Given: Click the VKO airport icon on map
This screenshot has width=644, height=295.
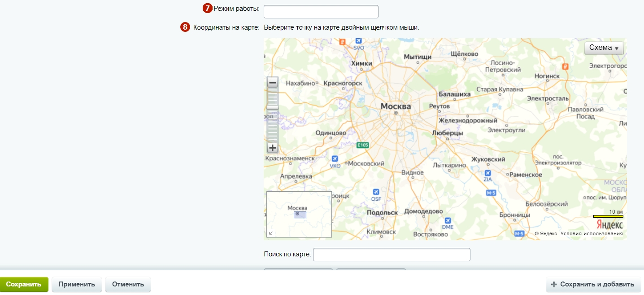Looking at the screenshot, I should tap(335, 159).
